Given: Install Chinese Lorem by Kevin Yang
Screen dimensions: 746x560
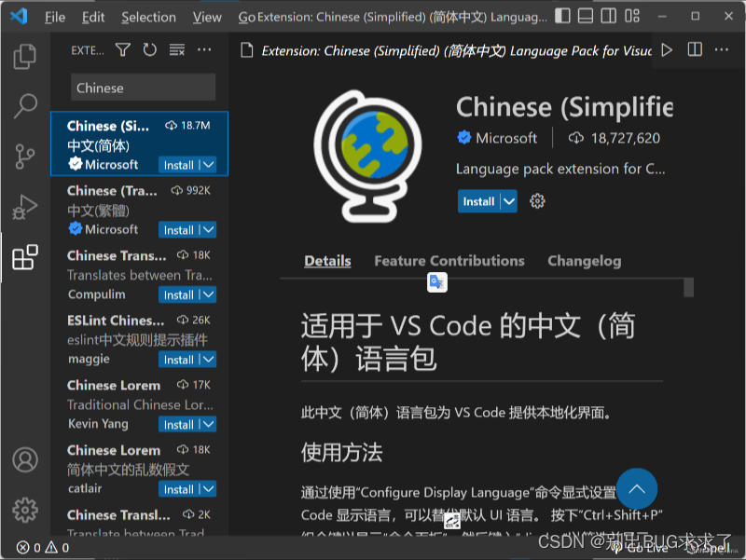Looking at the screenshot, I should click(178, 425).
